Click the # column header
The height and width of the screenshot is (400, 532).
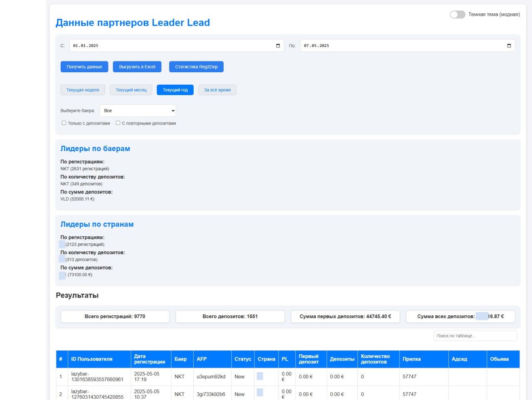62,359
